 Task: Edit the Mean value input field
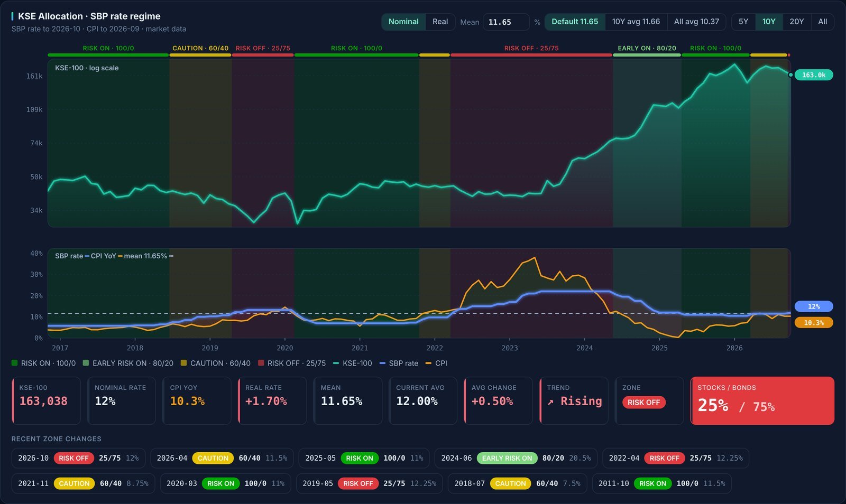pos(506,22)
